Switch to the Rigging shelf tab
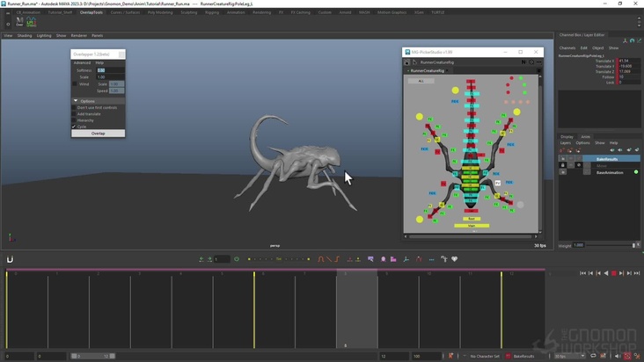644x362 pixels. click(x=212, y=12)
